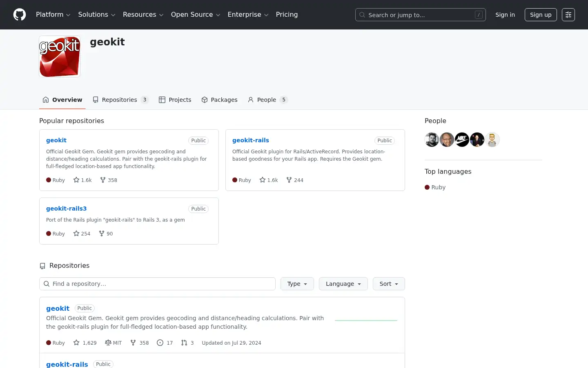The width and height of the screenshot is (588, 368).
Task: Open the geokit-rails3 repository link
Action: [x=66, y=209]
